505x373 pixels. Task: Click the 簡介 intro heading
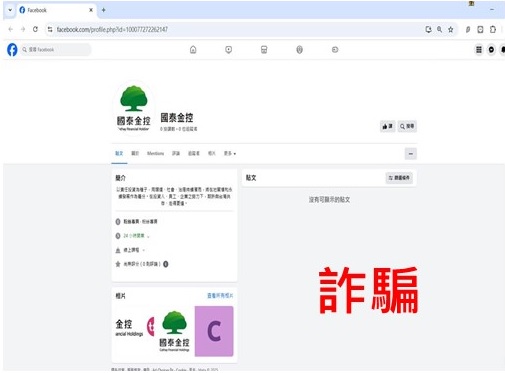pyautogui.click(x=120, y=178)
